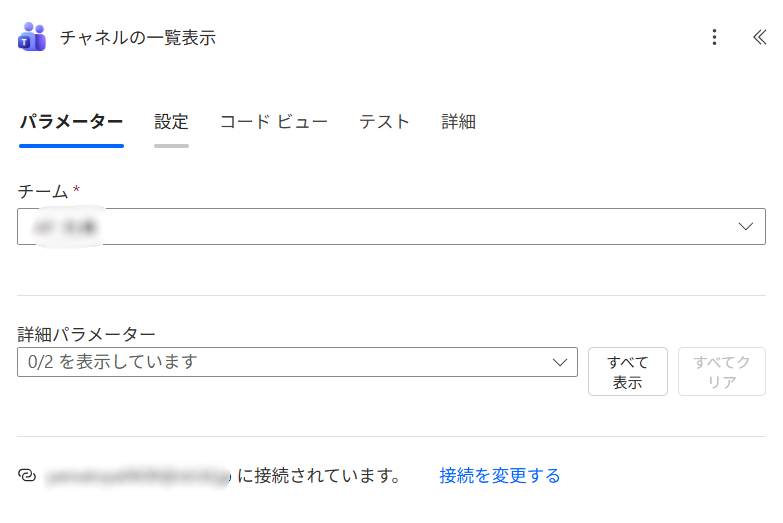Expand the 詳細パラメーター chevron arrow

[560, 362]
